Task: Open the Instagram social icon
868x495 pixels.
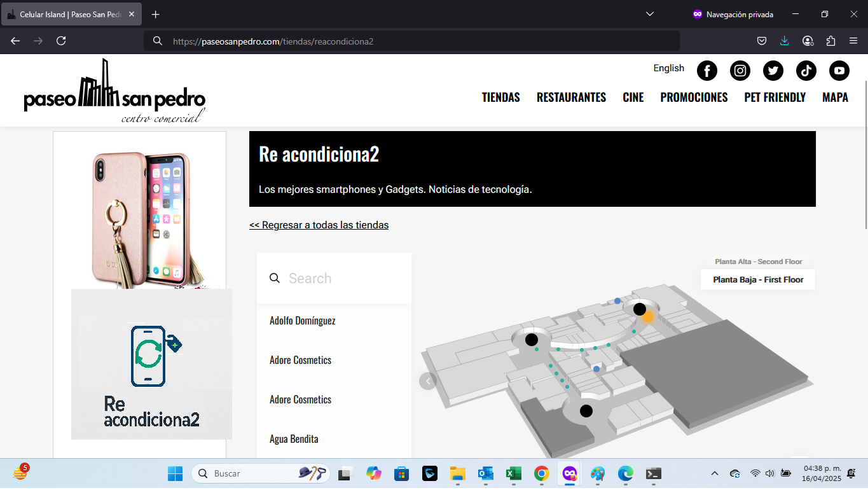Action: click(x=740, y=71)
